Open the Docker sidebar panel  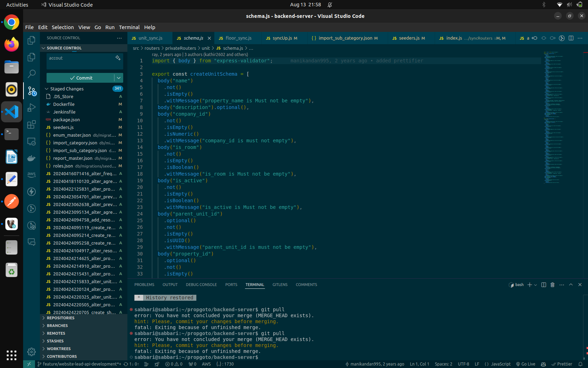pyautogui.click(x=31, y=158)
